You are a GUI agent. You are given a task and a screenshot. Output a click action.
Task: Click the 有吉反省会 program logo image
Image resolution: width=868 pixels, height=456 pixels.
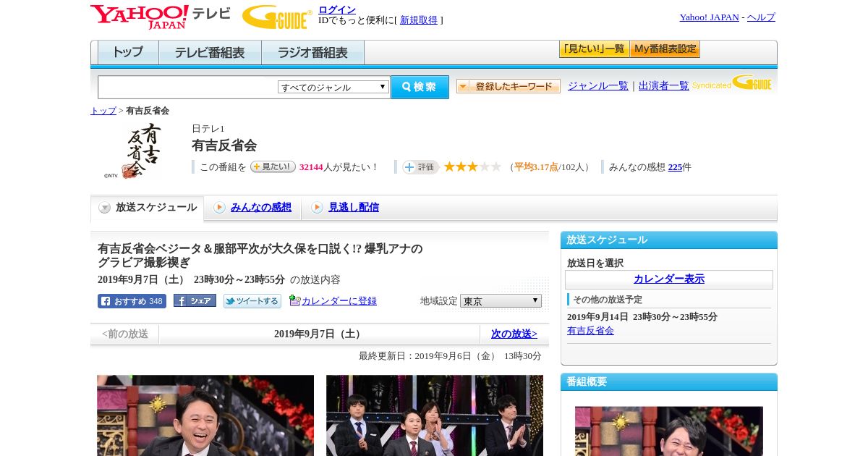[133, 151]
